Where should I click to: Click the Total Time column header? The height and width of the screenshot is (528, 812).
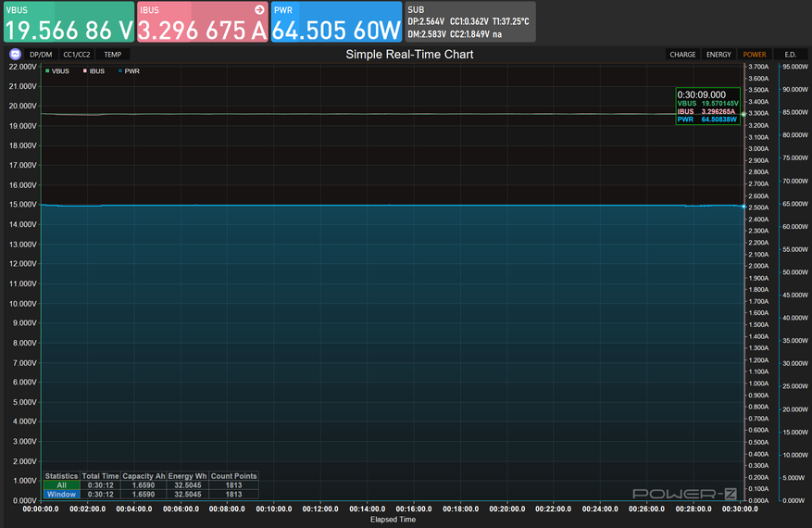click(101, 476)
